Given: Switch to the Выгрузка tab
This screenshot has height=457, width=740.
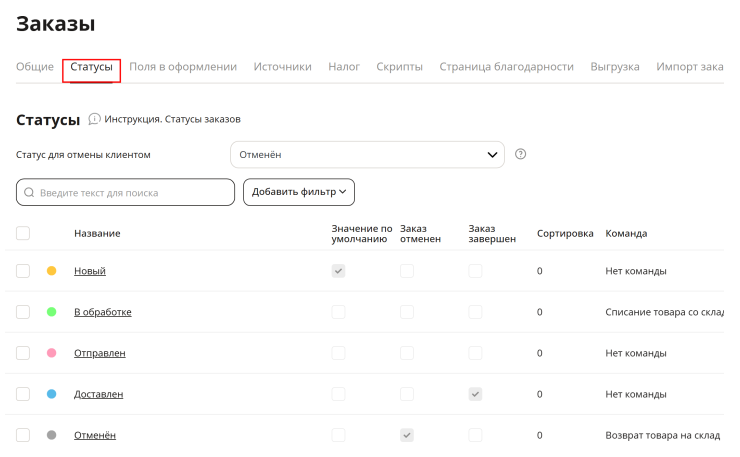Looking at the screenshot, I should tap(615, 67).
